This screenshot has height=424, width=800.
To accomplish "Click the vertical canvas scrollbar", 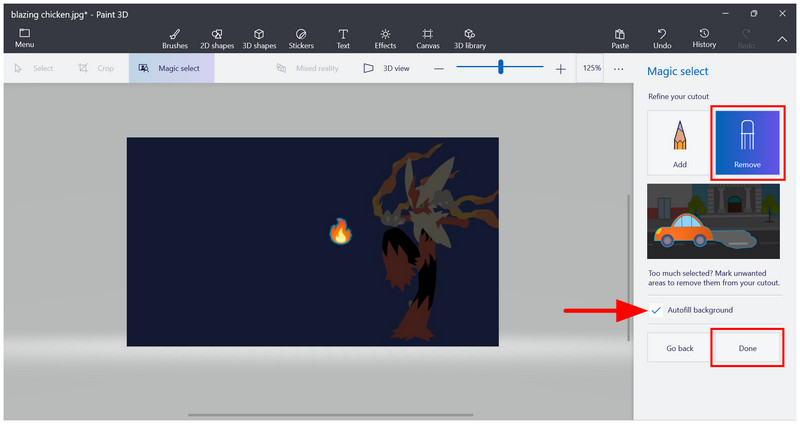I will click(628, 268).
